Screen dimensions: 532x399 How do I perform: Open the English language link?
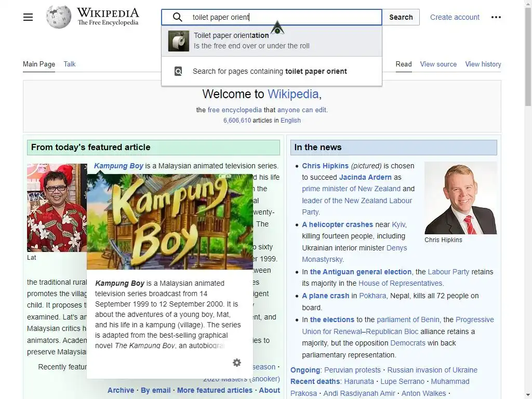click(x=290, y=121)
